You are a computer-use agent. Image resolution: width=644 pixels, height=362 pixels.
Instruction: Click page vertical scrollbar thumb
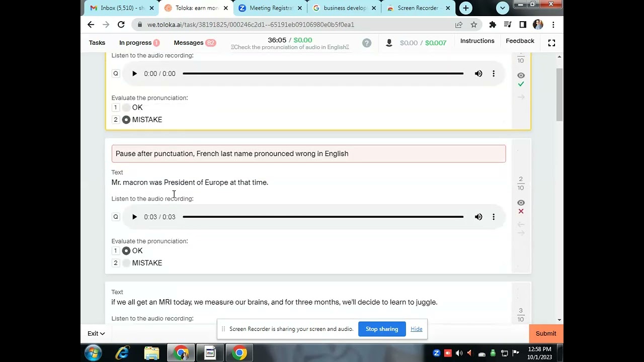[x=559, y=95]
